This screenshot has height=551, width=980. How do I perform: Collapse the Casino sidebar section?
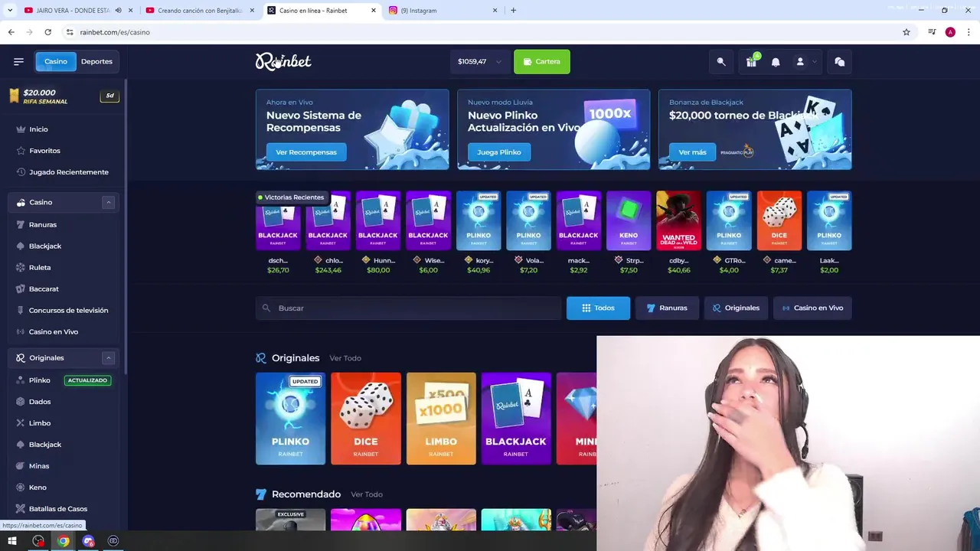point(109,202)
